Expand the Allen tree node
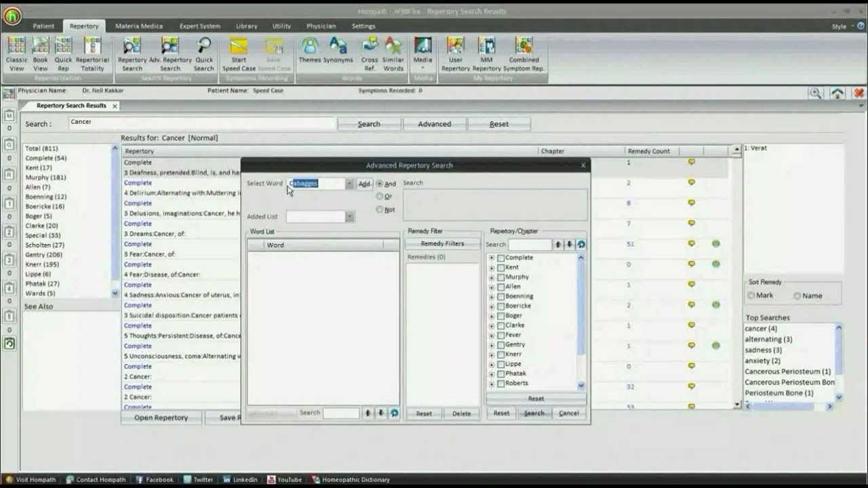The width and height of the screenshot is (868, 488). (x=492, y=287)
